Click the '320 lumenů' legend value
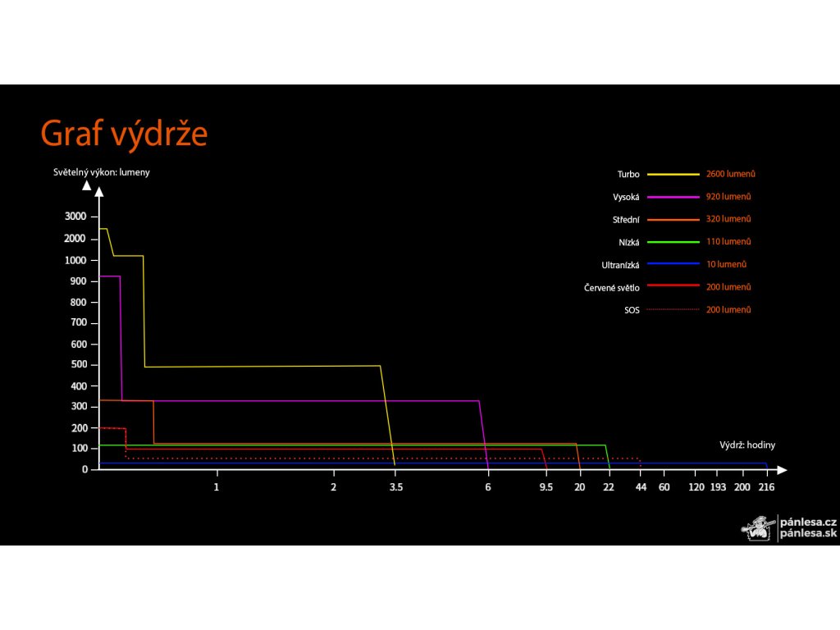 click(728, 218)
